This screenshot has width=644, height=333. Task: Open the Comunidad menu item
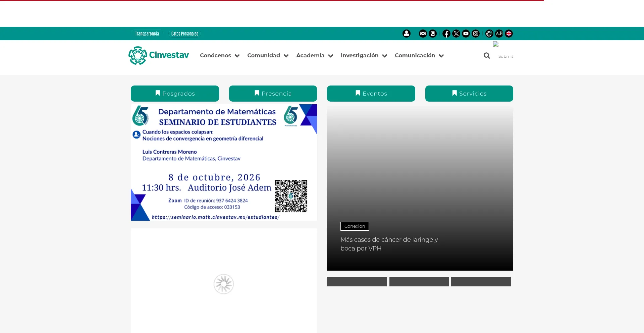point(264,56)
